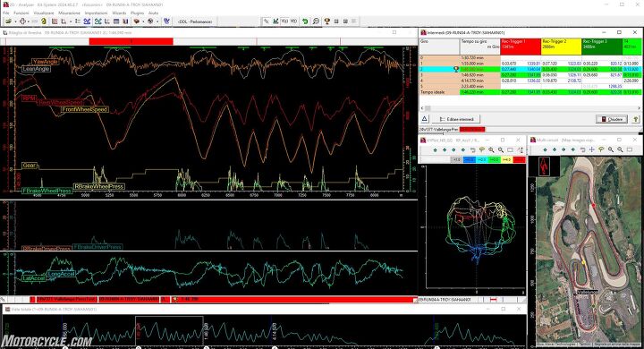Select the blue pan cross icon in the map toolbar
Image resolution: width=644 pixels, height=349 pixels.
592,150
